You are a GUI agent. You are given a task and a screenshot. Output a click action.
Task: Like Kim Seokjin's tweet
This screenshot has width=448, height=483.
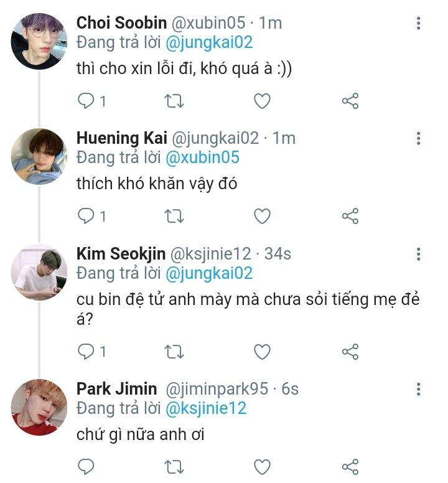[x=263, y=352]
